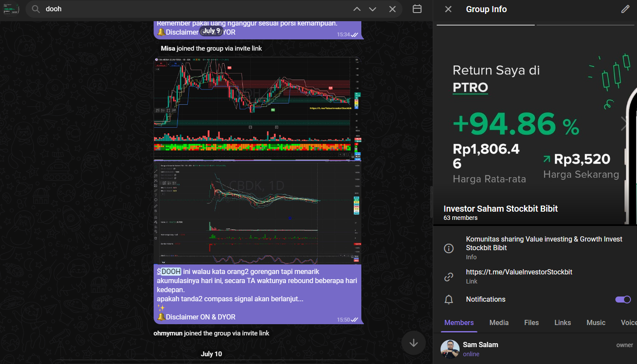The width and height of the screenshot is (637, 364).
Task: Jump to previous search result arrow
Action: click(x=357, y=9)
